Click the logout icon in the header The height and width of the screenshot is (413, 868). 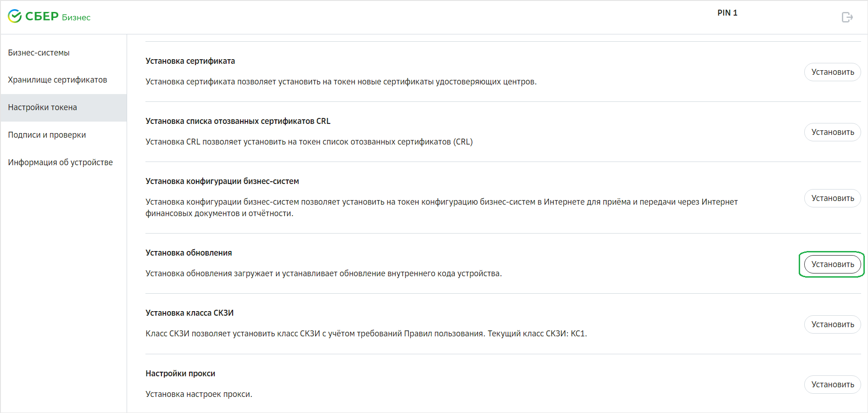847,17
